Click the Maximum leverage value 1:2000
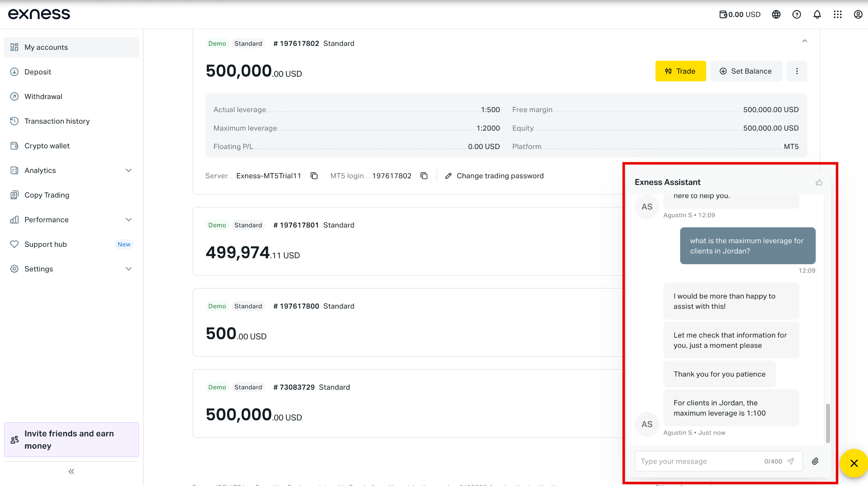868x486 pixels. (488, 128)
